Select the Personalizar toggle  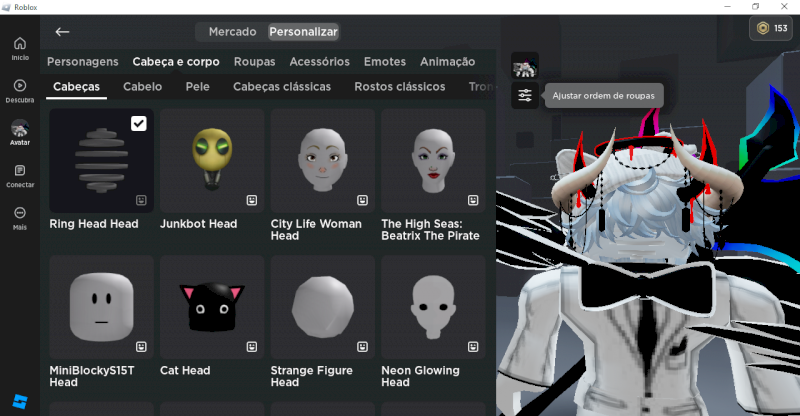[304, 32]
